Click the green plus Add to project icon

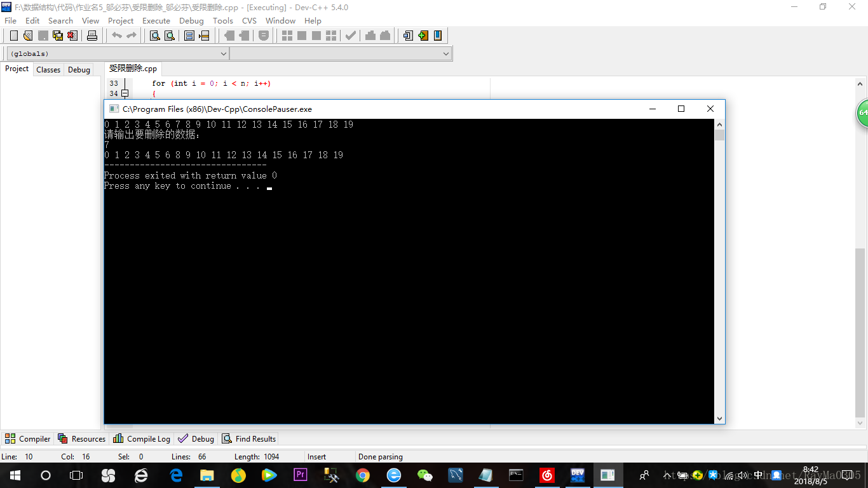(423, 36)
